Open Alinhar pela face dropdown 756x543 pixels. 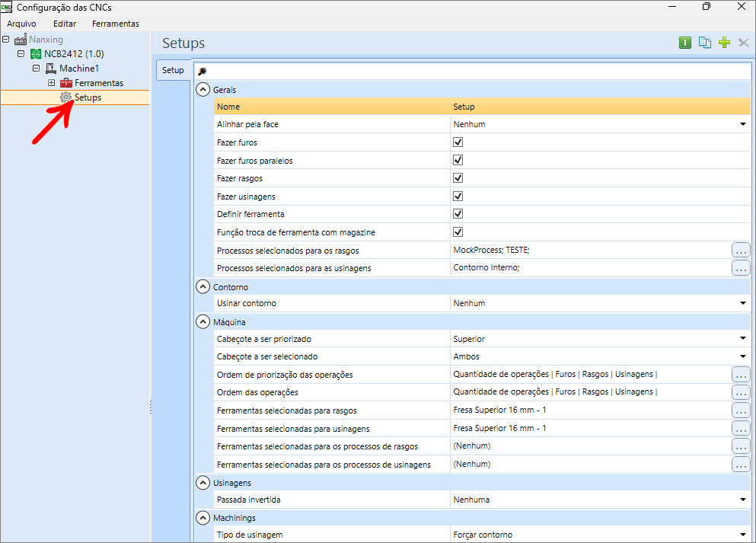742,124
